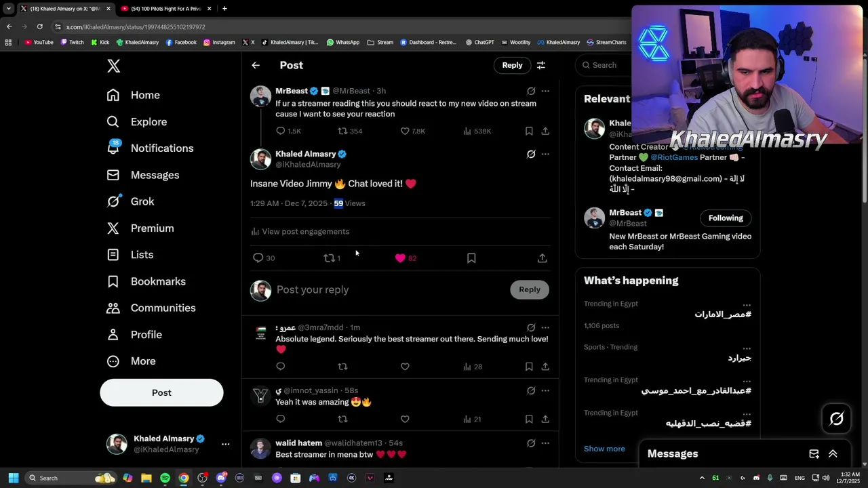Click Grok icon on MrBeast tweet

531,91
